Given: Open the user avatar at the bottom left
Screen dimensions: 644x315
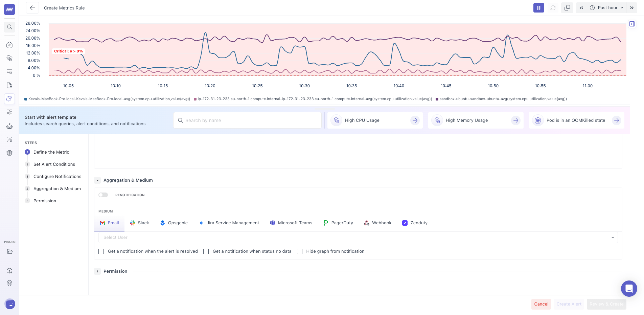Looking at the screenshot, I should (x=10, y=304).
